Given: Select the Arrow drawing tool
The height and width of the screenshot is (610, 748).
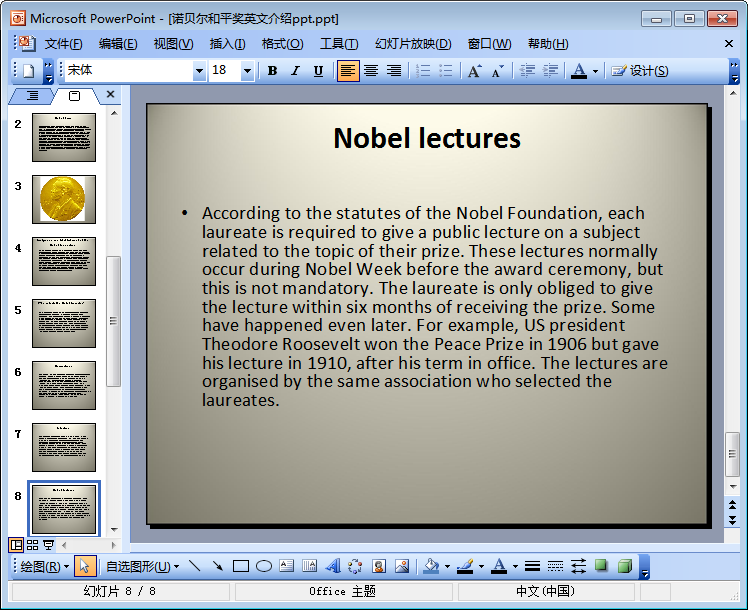Looking at the screenshot, I should pyautogui.click(x=218, y=566).
